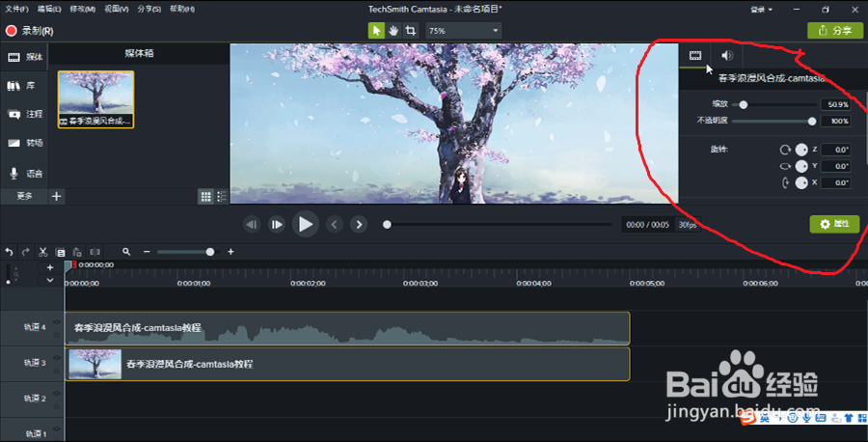Click the X rotation degree field

pyautogui.click(x=836, y=182)
